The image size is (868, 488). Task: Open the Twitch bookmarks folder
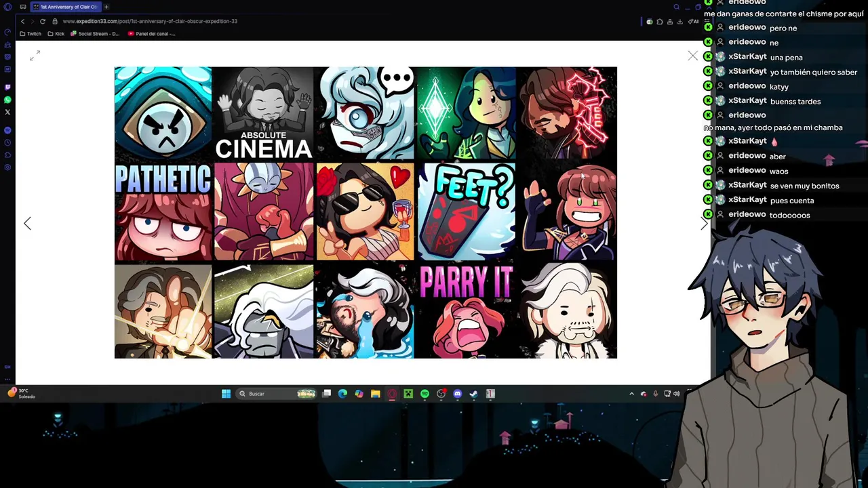(x=31, y=33)
